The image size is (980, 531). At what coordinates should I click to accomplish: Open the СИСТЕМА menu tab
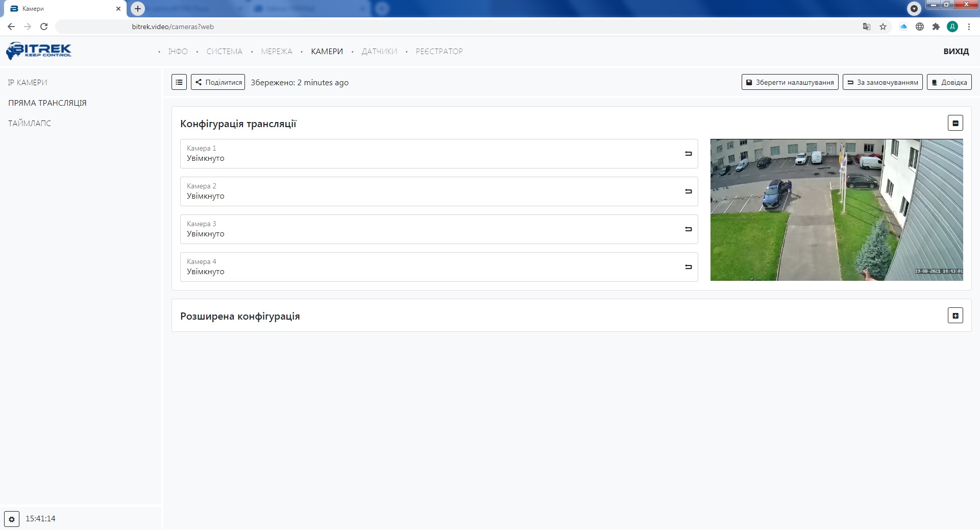[x=224, y=52]
